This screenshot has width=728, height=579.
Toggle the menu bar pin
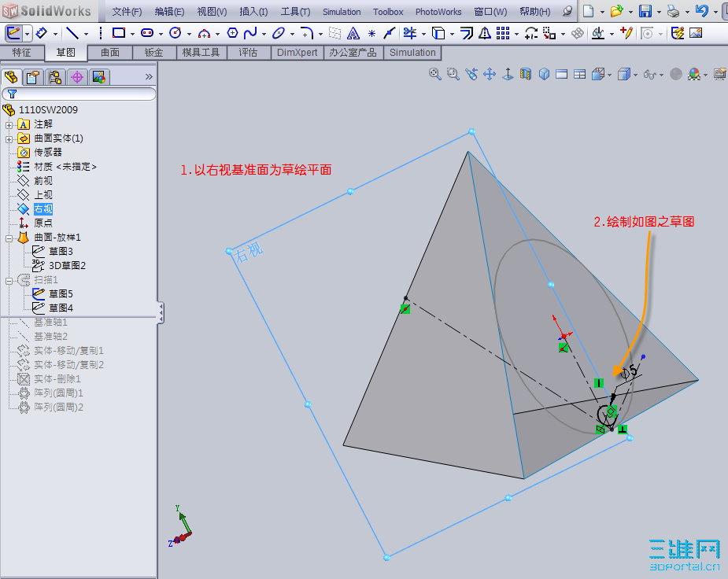coord(567,12)
